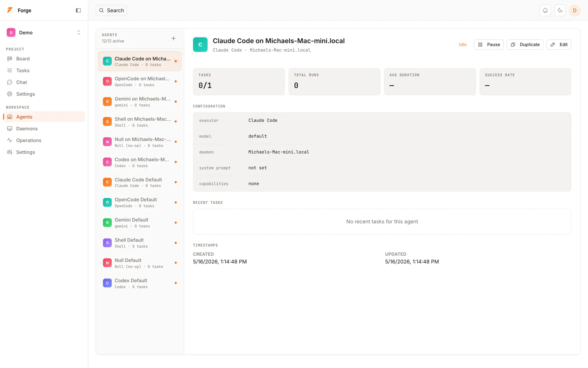This screenshot has width=588, height=368.
Task: Click the Daemons monitor icon
Action: [10, 128]
